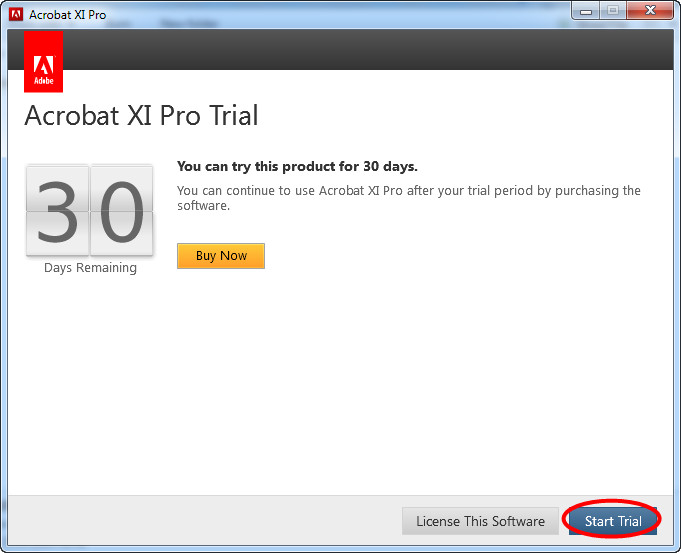Click the 'Acrobat XI Pro Trial' heading
The width and height of the screenshot is (681, 553).
pos(141,116)
